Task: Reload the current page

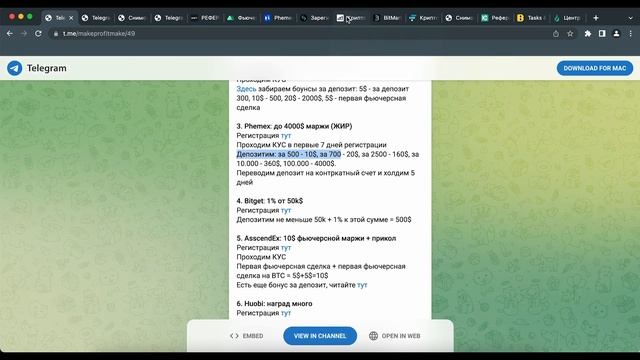Action: click(x=38, y=33)
